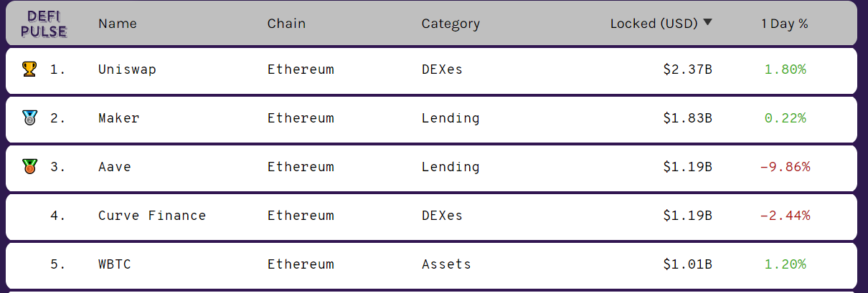The height and width of the screenshot is (293, 868).
Task: Click Uniswap's $2.37B locked value
Action: (687, 69)
